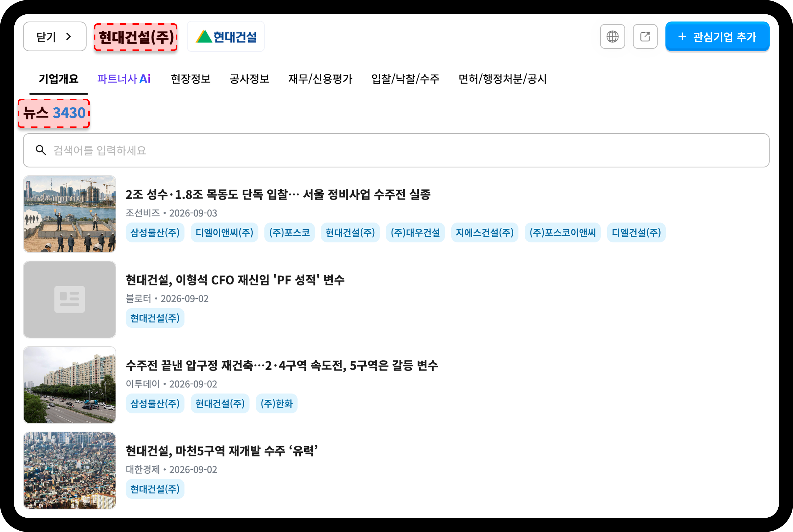Open the 이형석 CFO 재신임 article

(x=235, y=280)
